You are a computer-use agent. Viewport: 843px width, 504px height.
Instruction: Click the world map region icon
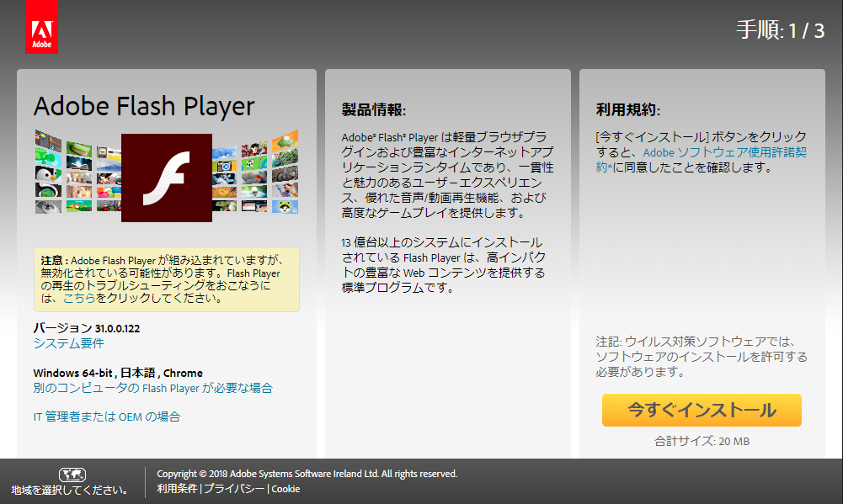(72, 475)
